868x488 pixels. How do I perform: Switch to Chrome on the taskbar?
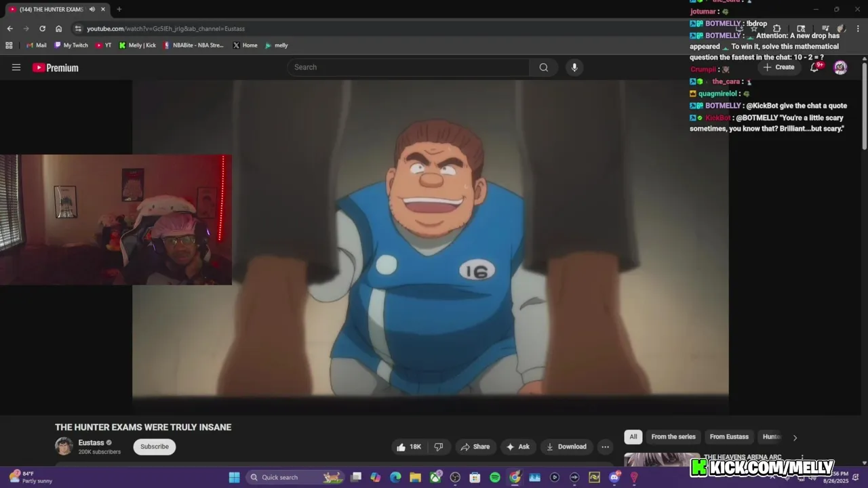(x=515, y=477)
